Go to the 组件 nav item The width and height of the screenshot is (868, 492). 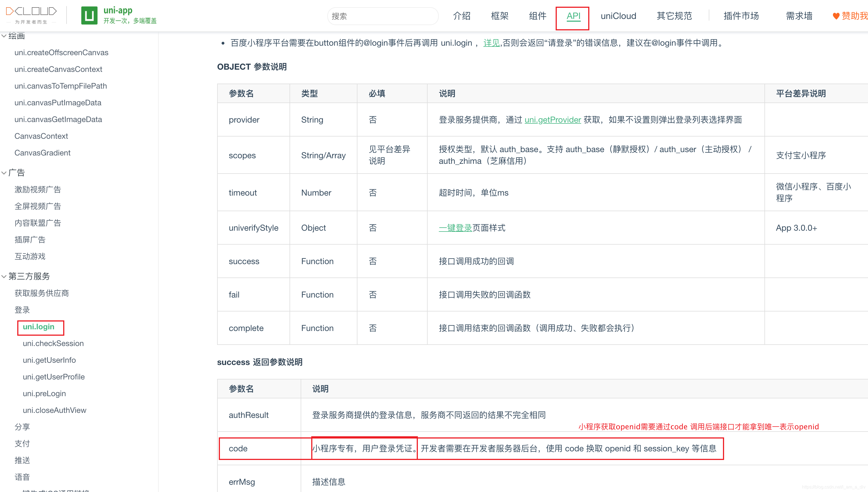click(538, 16)
